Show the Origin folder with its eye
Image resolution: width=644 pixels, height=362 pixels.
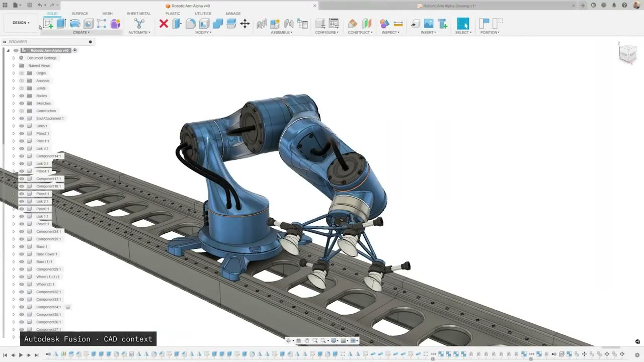point(22,73)
